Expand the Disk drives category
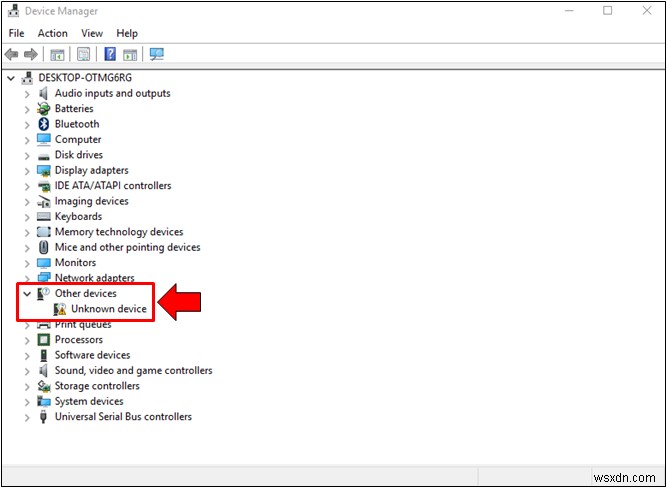The image size is (667, 488). (x=27, y=155)
